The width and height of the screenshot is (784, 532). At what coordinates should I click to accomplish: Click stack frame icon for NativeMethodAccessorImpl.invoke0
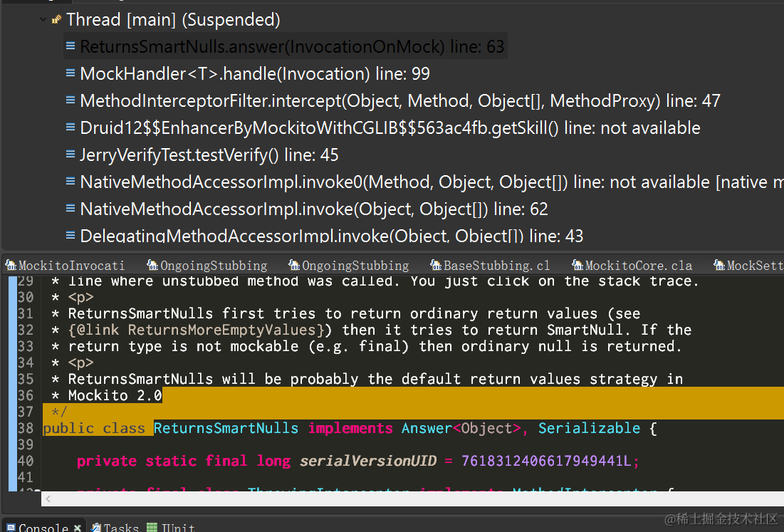70,181
